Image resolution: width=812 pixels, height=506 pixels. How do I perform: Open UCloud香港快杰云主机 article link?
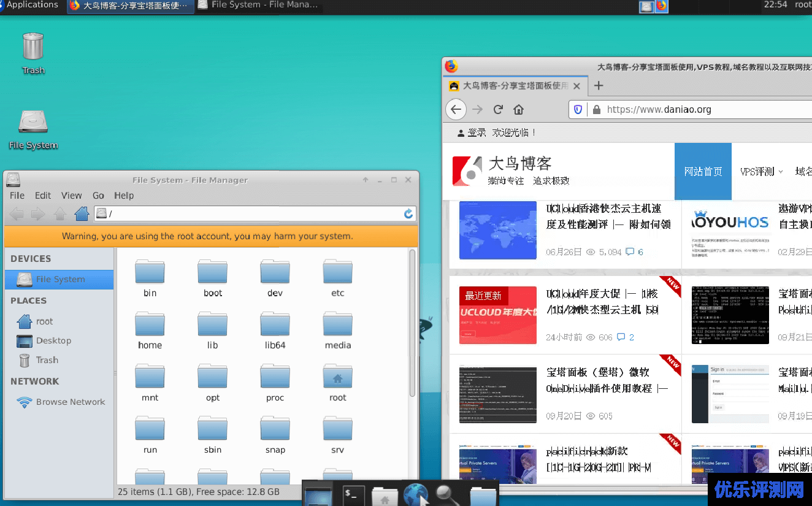point(608,217)
